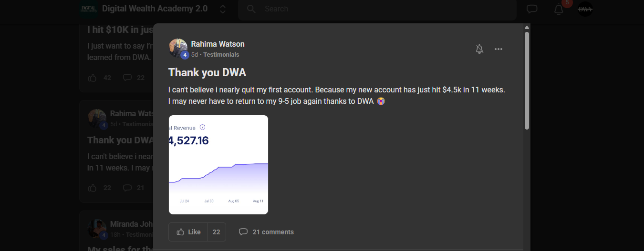Click the search magnifier icon
The width and height of the screenshot is (644, 251).
coord(251,9)
